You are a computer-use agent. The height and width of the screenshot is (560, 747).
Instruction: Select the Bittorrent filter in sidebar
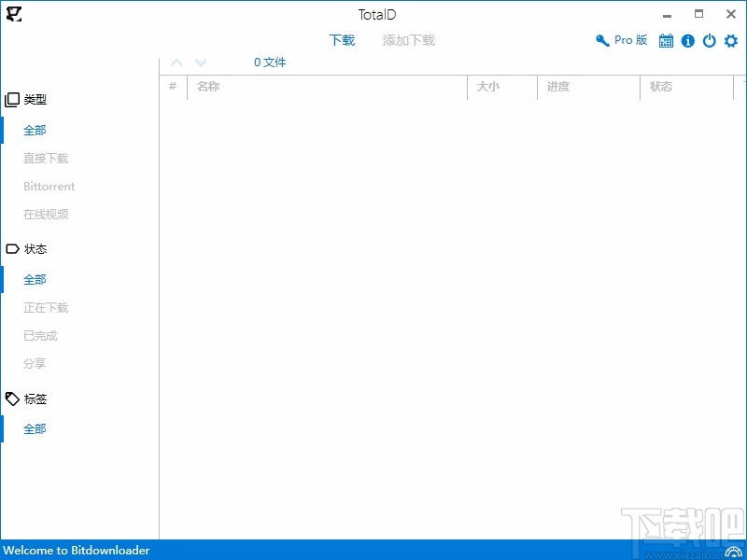(48, 186)
